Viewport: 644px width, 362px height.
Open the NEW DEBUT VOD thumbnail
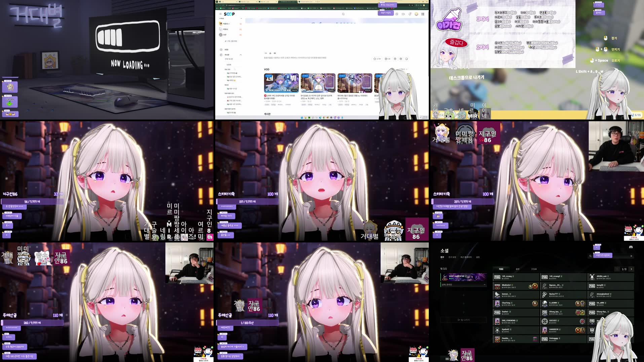pyautogui.click(x=281, y=83)
